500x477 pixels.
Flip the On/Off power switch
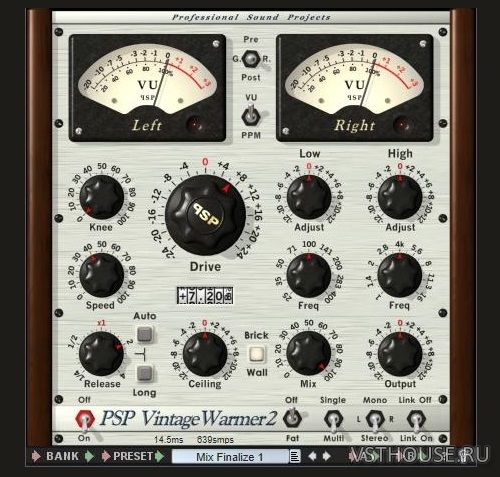point(85,420)
